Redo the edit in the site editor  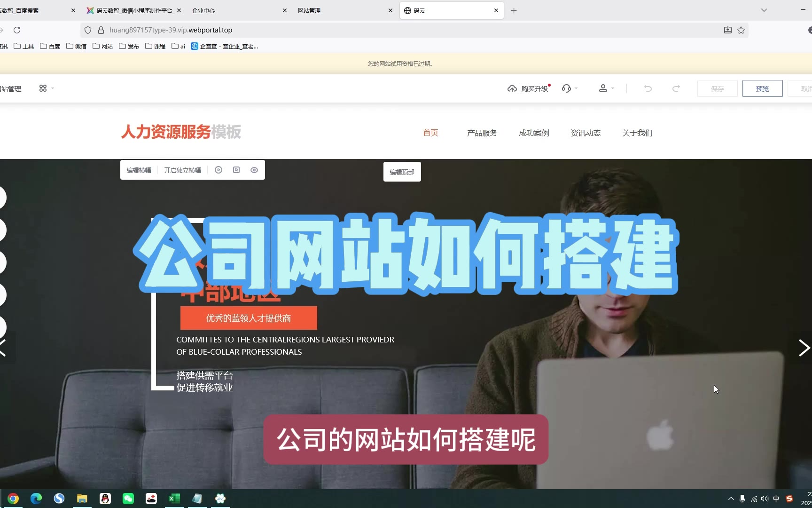(676, 88)
